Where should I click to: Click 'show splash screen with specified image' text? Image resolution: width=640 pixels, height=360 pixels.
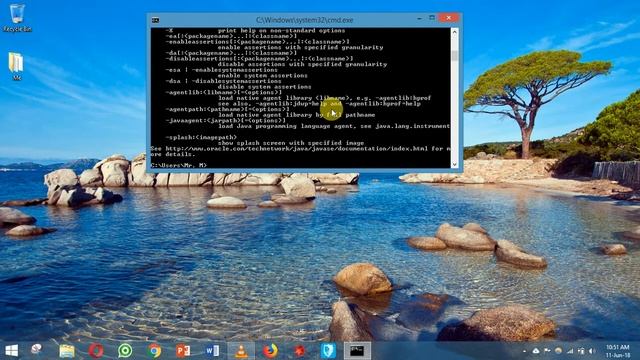click(291, 143)
